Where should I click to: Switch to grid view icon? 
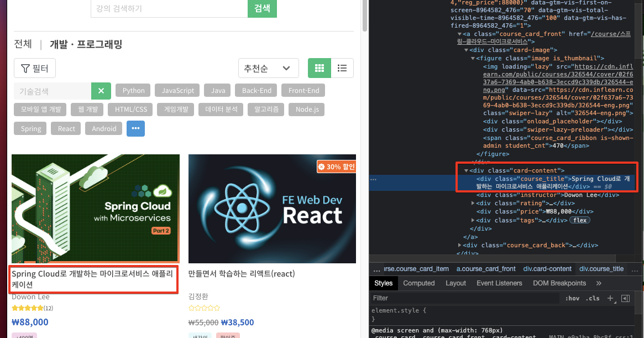click(x=320, y=68)
